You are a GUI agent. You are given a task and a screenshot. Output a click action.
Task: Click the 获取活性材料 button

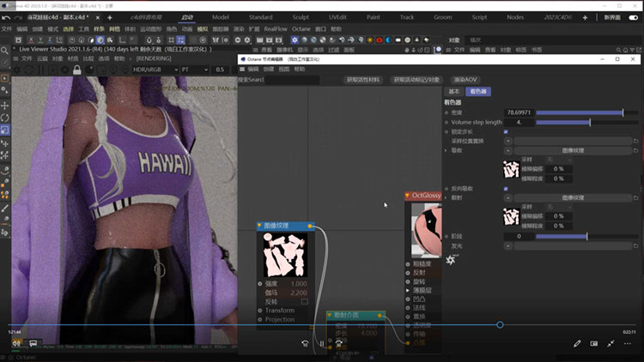point(362,80)
